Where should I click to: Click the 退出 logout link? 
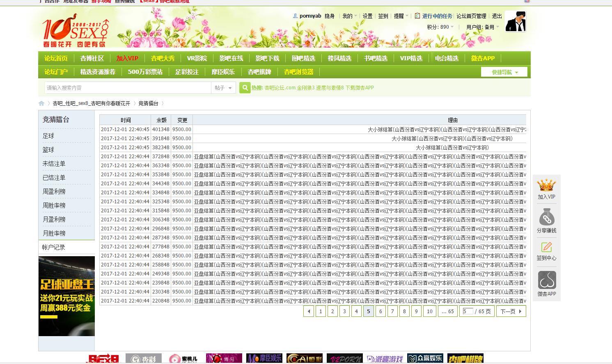497,16
